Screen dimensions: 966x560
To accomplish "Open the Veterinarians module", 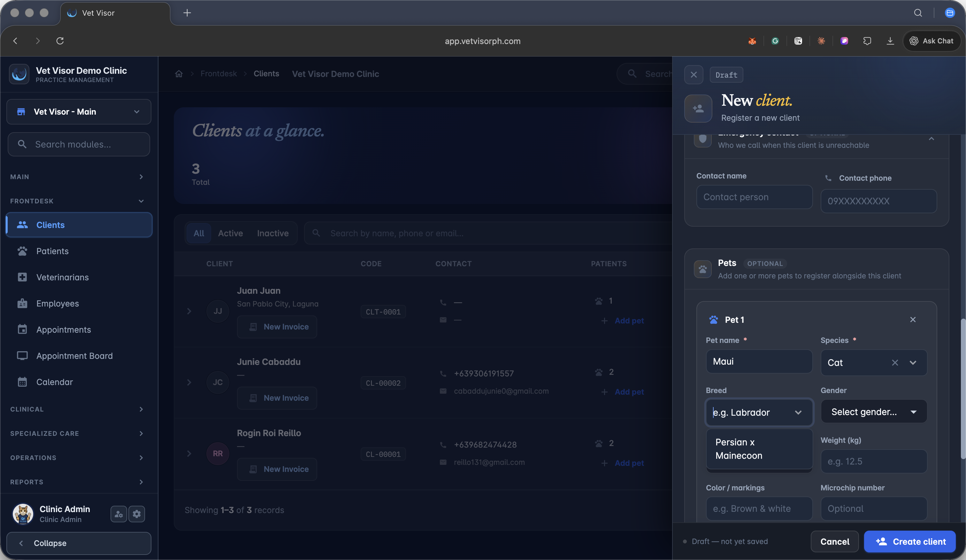I will coord(79,277).
